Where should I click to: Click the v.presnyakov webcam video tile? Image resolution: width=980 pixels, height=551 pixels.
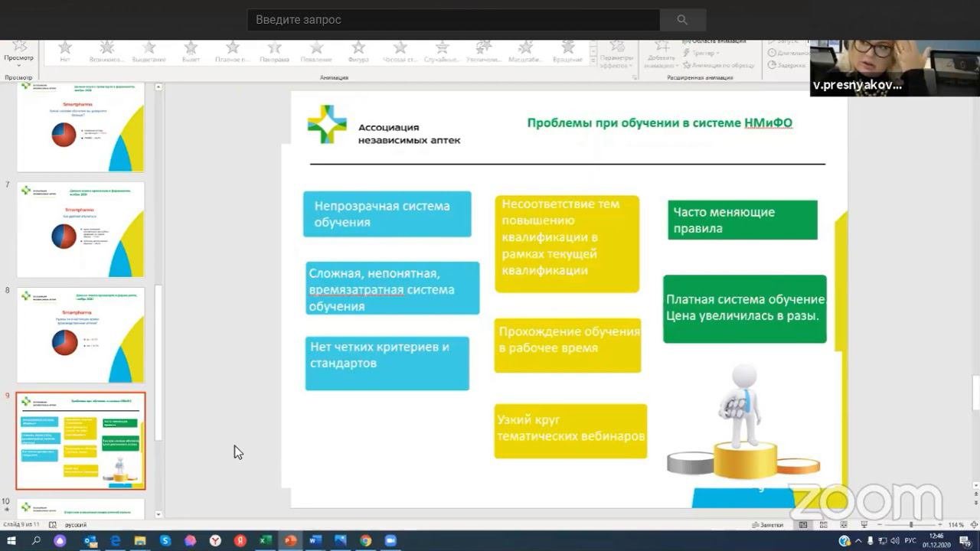(x=895, y=67)
